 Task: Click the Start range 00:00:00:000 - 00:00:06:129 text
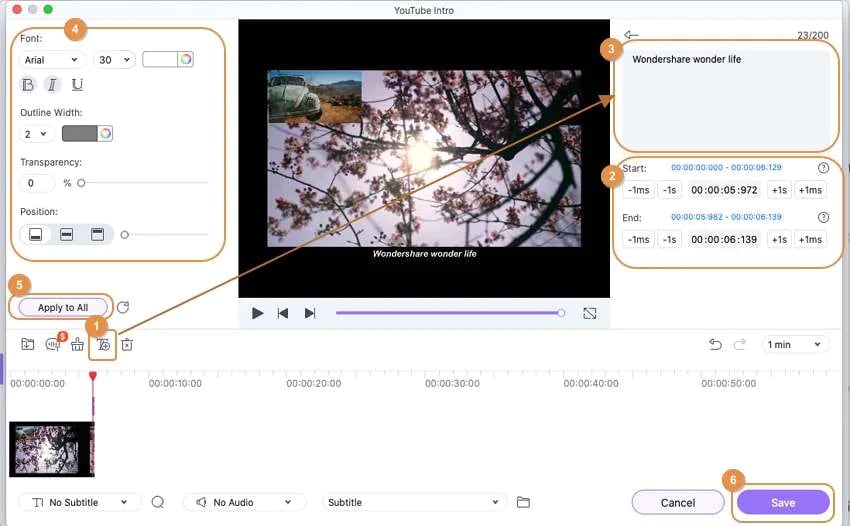[726, 168]
